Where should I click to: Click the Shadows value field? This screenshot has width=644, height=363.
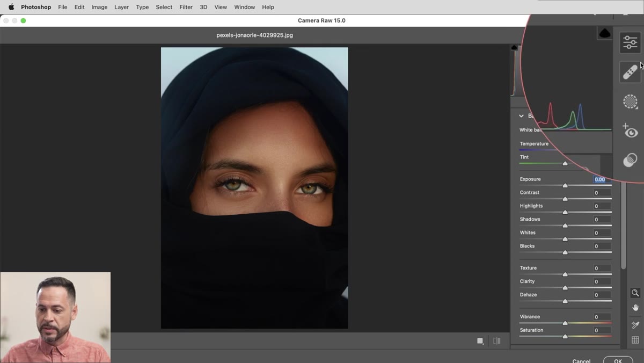pos(602,220)
